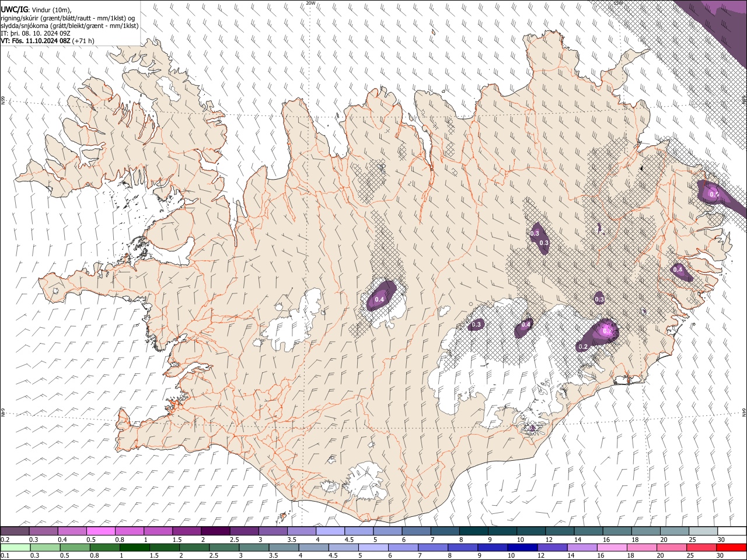This screenshot has width=747, height=560.
Task: Pick the darkest purple snow swatch between 2 and 2.5
Action: (x=215, y=531)
